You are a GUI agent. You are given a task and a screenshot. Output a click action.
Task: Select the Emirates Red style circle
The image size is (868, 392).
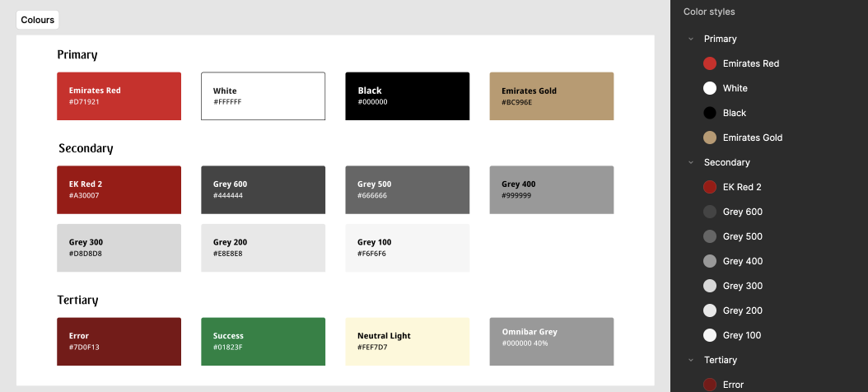point(710,63)
